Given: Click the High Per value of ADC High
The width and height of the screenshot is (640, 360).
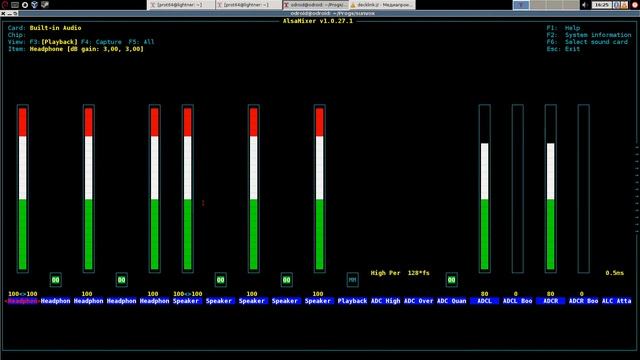Looking at the screenshot, I should point(385,273).
